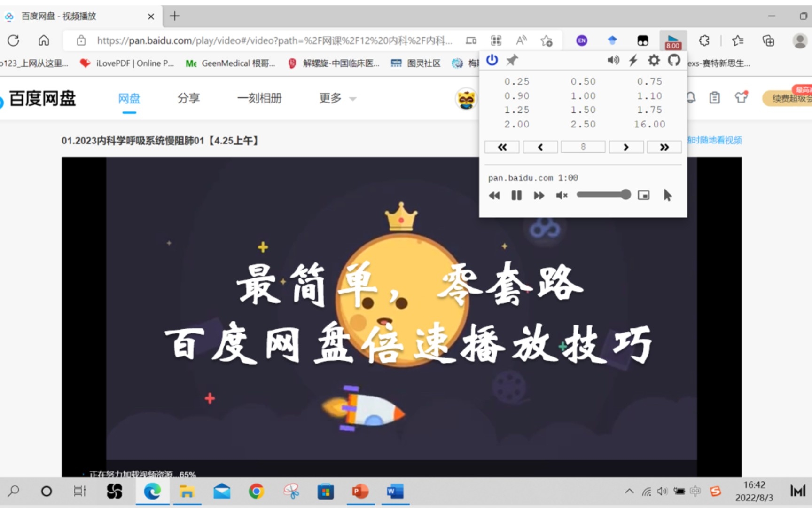This screenshot has width=812, height=508.
Task: Set playback speed to 1.00
Action: pos(583,96)
